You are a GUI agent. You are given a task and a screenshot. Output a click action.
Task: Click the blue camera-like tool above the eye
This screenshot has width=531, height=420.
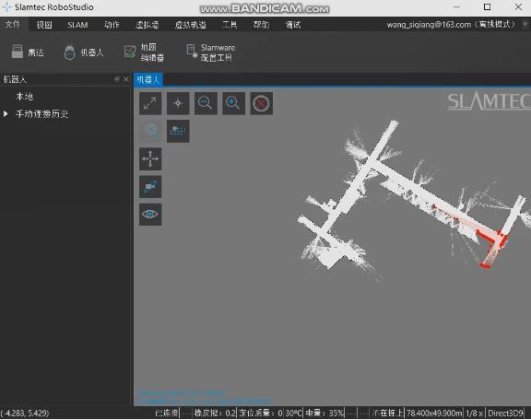pyautogui.click(x=150, y=186)
